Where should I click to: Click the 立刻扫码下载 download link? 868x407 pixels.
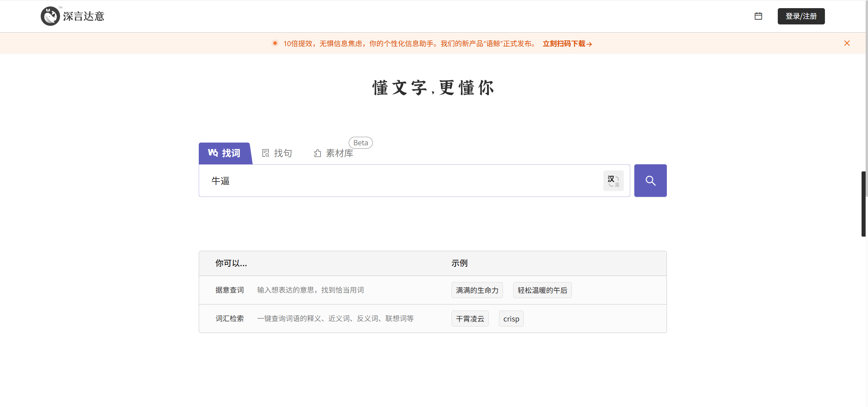(x=567, y=43)
